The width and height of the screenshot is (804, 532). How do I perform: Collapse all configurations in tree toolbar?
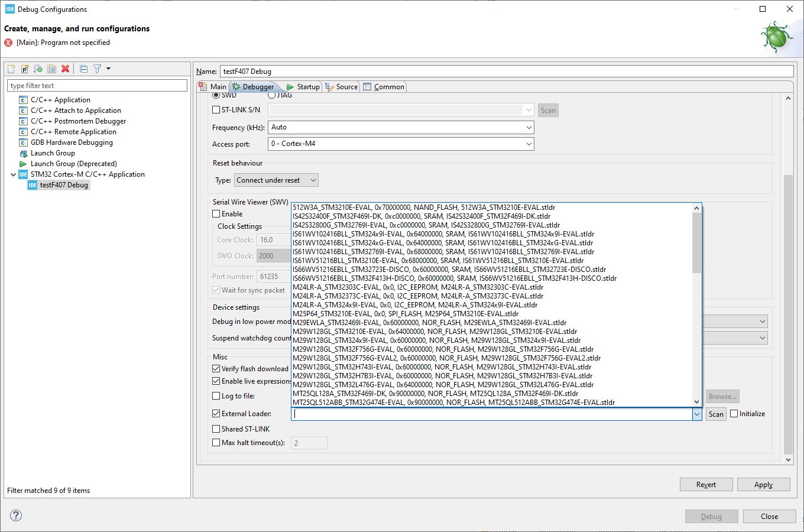tap(83, 69)
